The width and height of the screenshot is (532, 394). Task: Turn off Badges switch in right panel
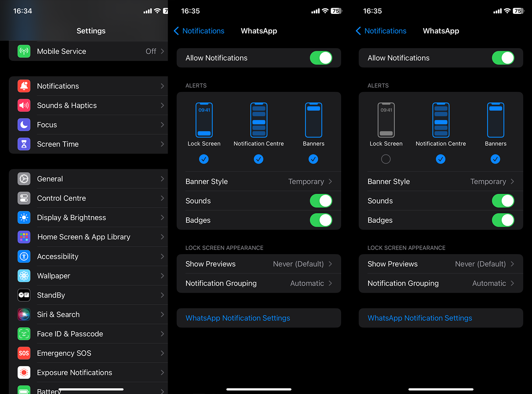pyautogui.click(x=503, y=220)
